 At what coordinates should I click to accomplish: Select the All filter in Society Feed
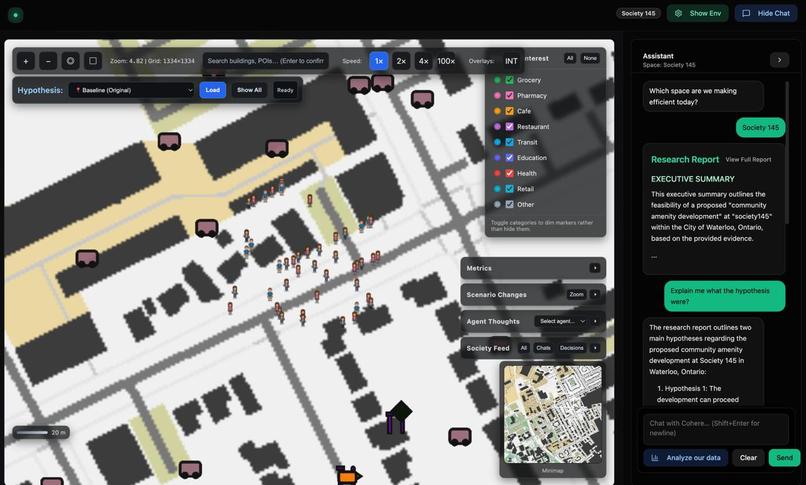tap(524, 348)
